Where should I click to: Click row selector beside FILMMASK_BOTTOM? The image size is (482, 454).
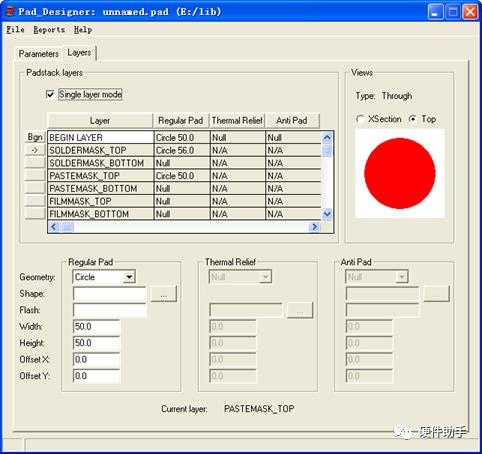coord(35,213)
